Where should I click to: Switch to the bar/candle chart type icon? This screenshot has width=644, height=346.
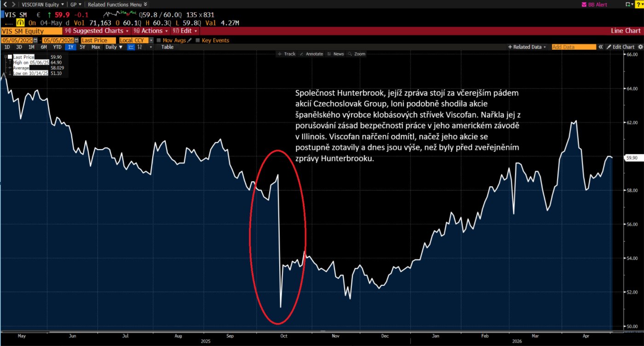click(141, 47)
